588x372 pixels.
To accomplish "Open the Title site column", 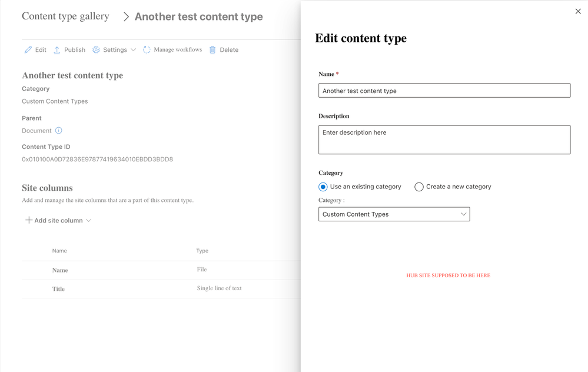I will [58, 289].
